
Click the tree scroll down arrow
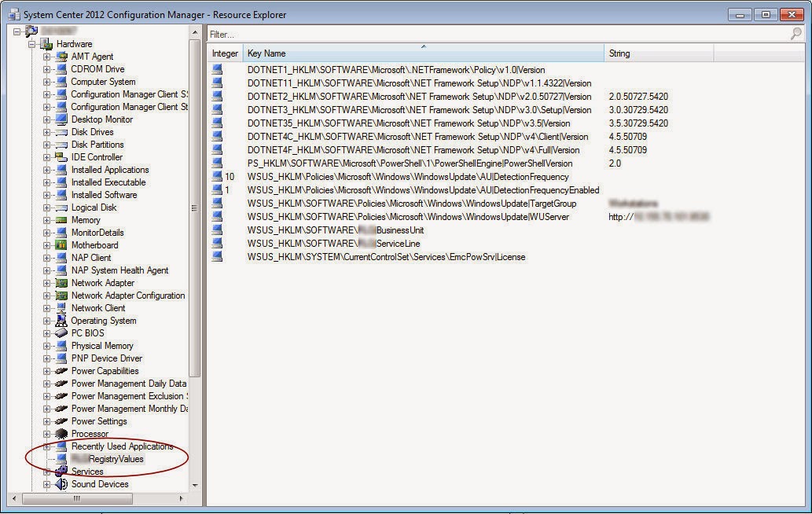point(195,486)
